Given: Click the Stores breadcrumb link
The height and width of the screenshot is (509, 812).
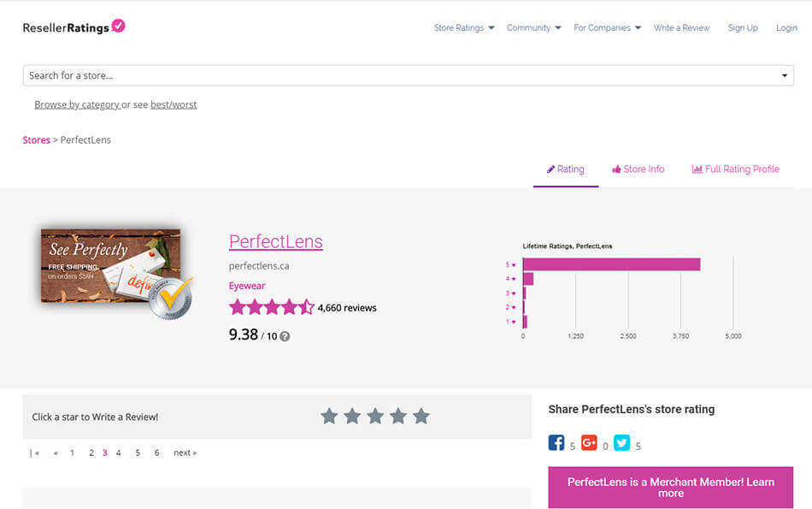Looking at the screenshot, I should (36, 140).
